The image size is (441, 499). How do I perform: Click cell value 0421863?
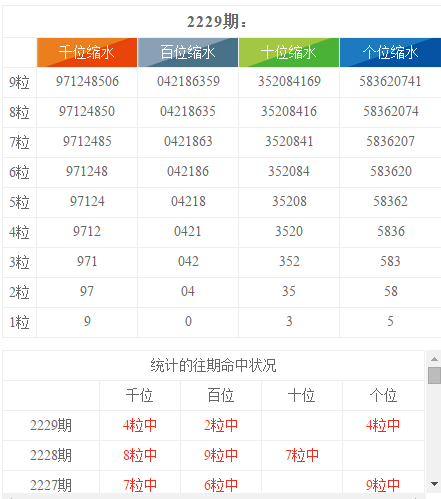click(188, 141)
